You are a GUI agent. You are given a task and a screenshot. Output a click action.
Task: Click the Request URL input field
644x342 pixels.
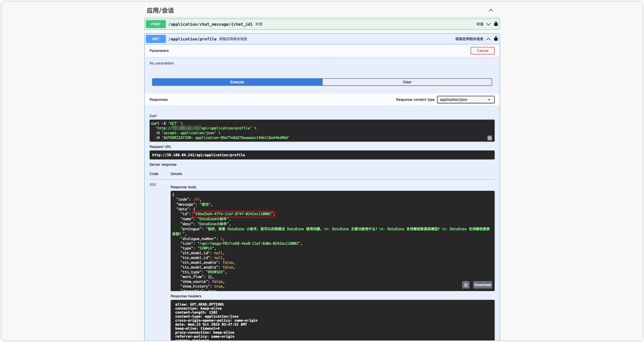322,155
